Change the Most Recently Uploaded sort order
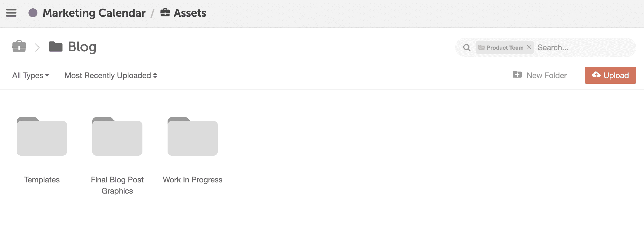 [111, 76]
